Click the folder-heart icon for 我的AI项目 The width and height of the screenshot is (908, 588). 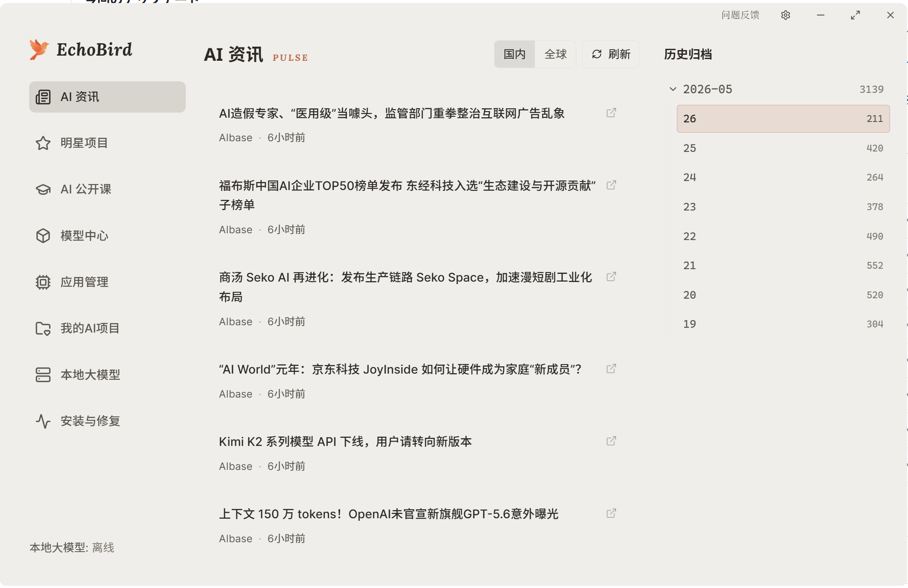[x=43, y=328]
